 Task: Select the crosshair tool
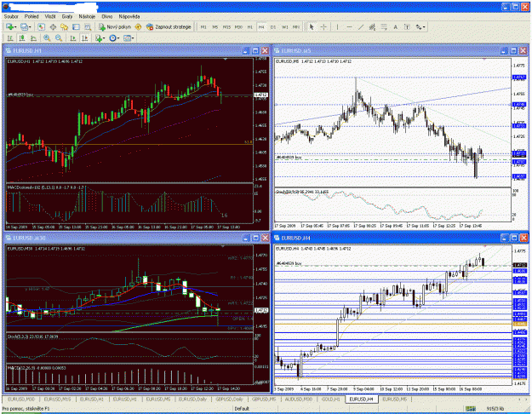323,26
